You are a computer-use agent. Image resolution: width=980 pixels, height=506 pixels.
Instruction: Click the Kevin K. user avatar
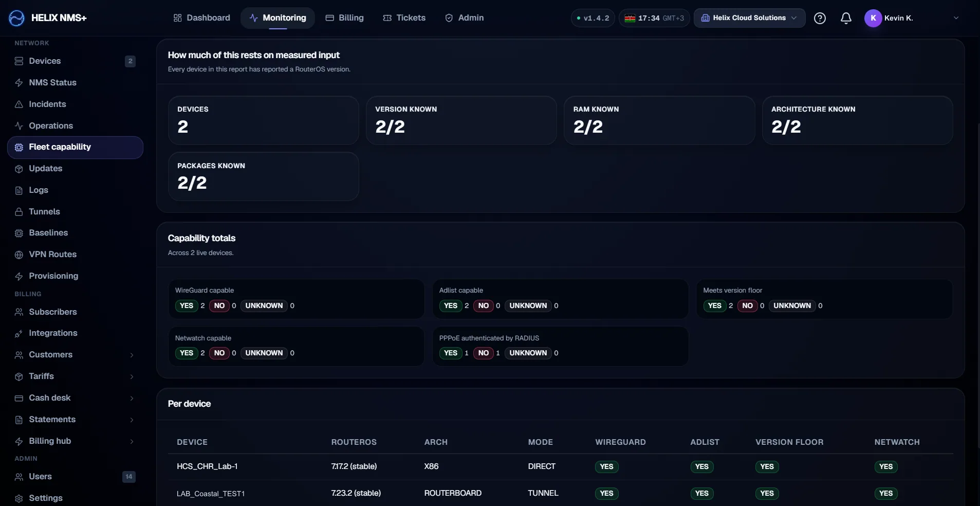[873, 18]
